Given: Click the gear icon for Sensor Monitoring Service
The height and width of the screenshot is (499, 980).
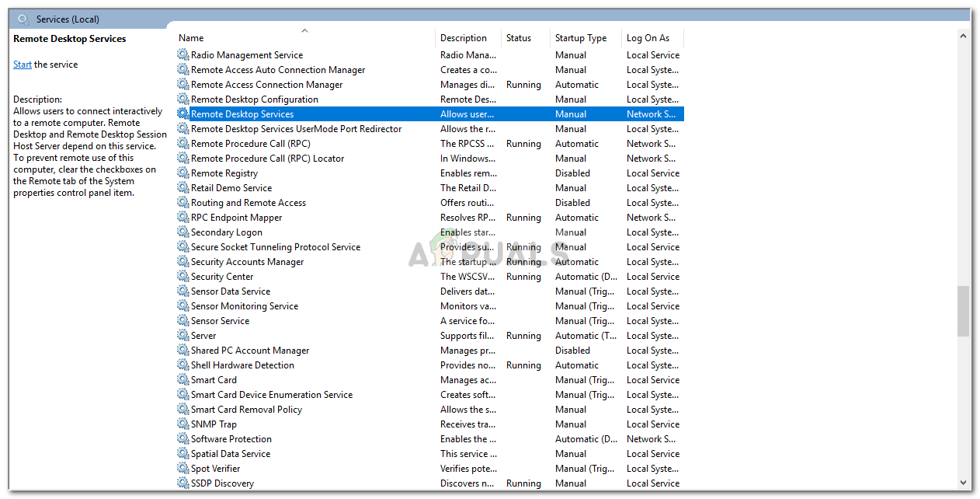Looking at the screenshot, I should point(182,306).
